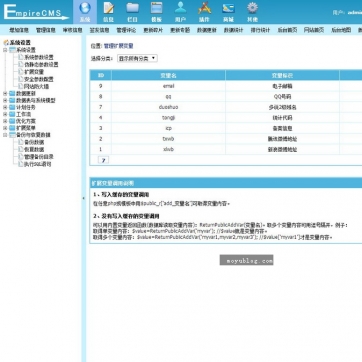Expand the 计划任务 tree branch
The width and height of the screenshot is (362, 362).
click(x=5, y=107)
